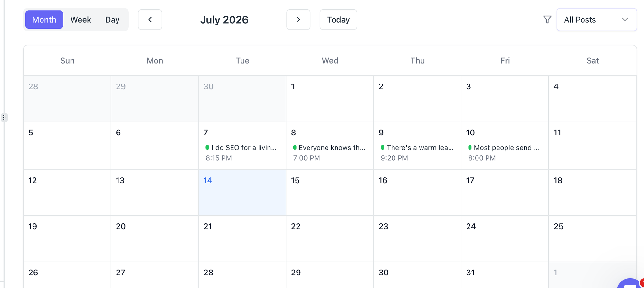Open the 'There's a warm lea...' post
Viewport: 644px width, 288px height.
417,153
